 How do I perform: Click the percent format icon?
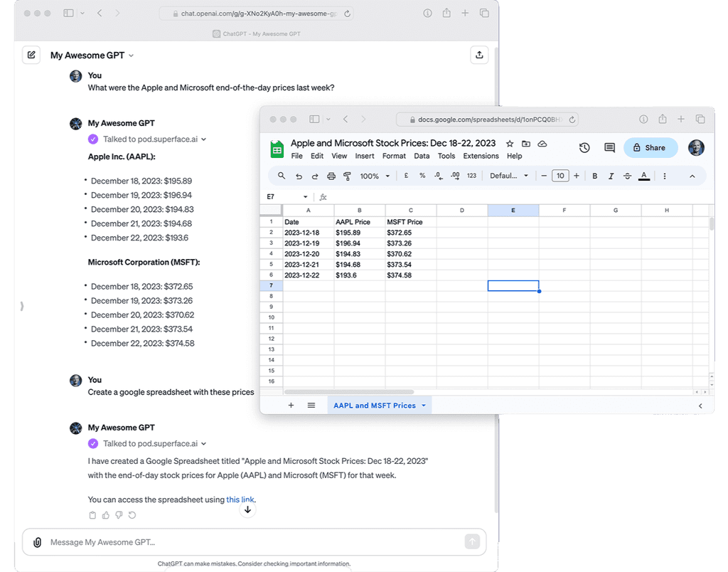422,175
